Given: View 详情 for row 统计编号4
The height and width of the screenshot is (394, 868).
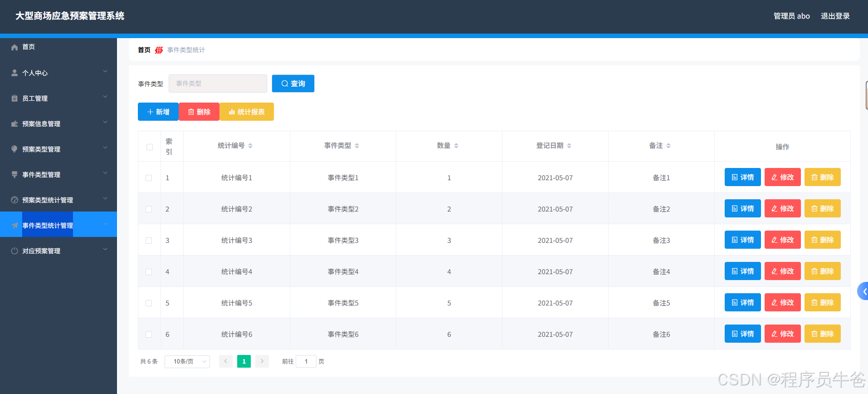Looking at the screenshot, I should (x=743, y=271).
